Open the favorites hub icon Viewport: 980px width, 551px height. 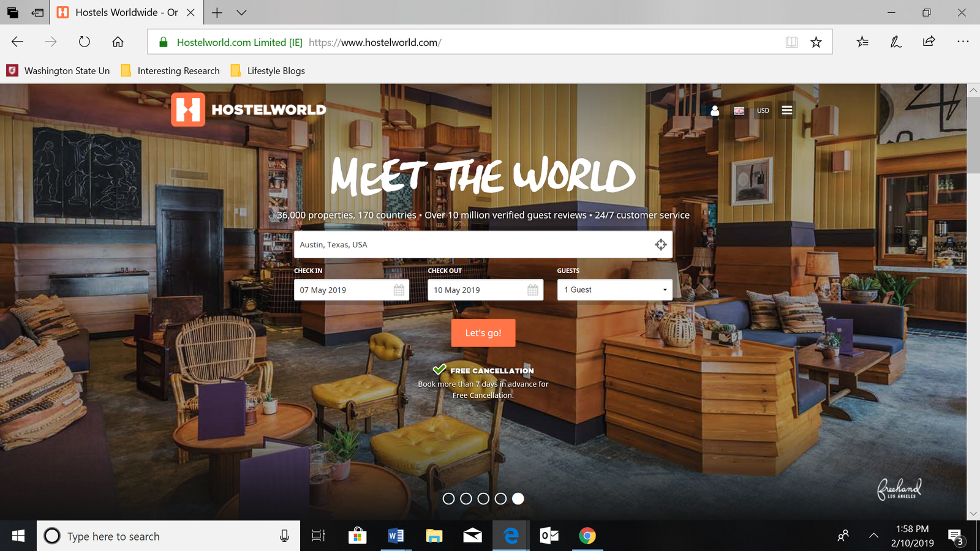(x=862, y=42)
